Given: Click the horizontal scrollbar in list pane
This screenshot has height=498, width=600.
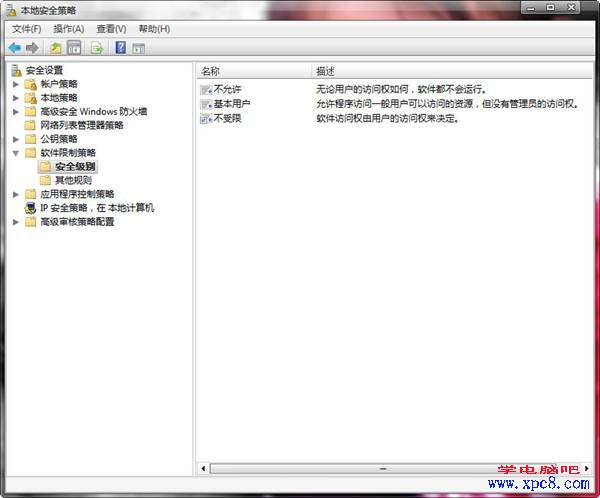Looking at the screenshot, I should pos(381,468).
